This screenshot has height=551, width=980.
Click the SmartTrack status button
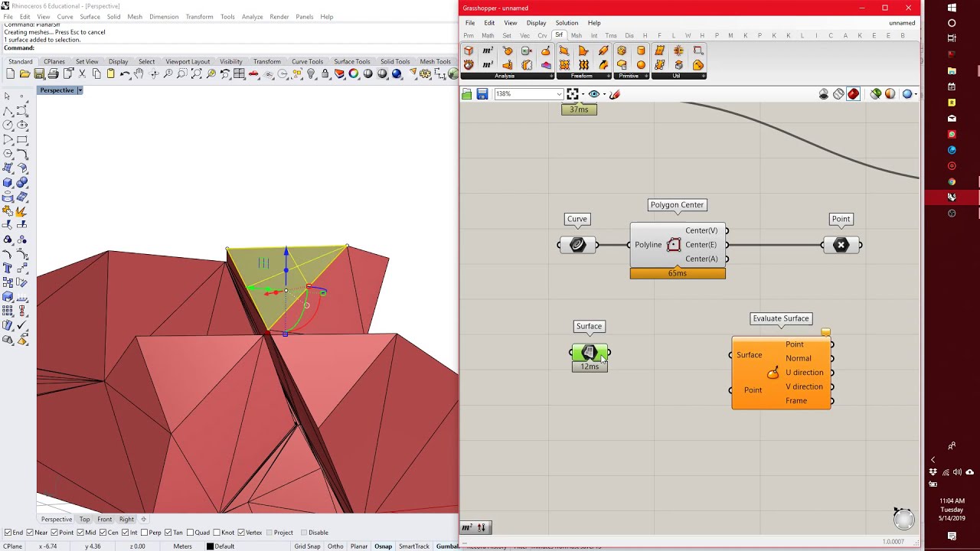[x=413, y=546]
